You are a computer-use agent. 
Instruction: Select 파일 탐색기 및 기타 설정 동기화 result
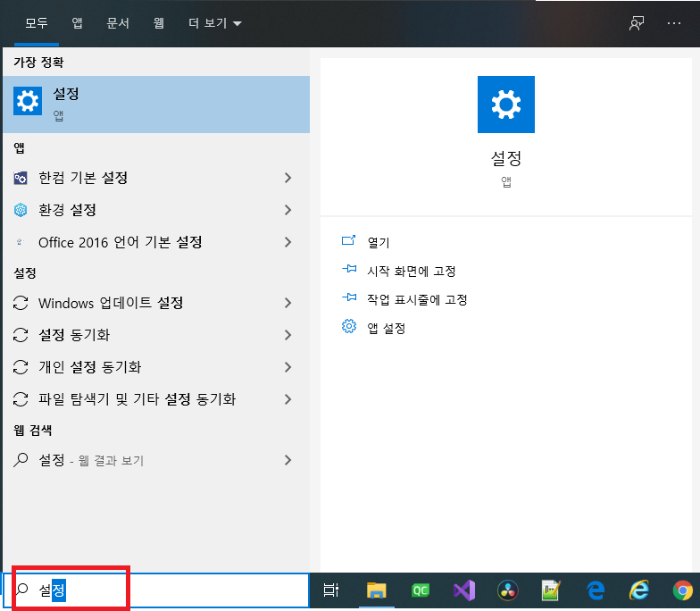156,399
